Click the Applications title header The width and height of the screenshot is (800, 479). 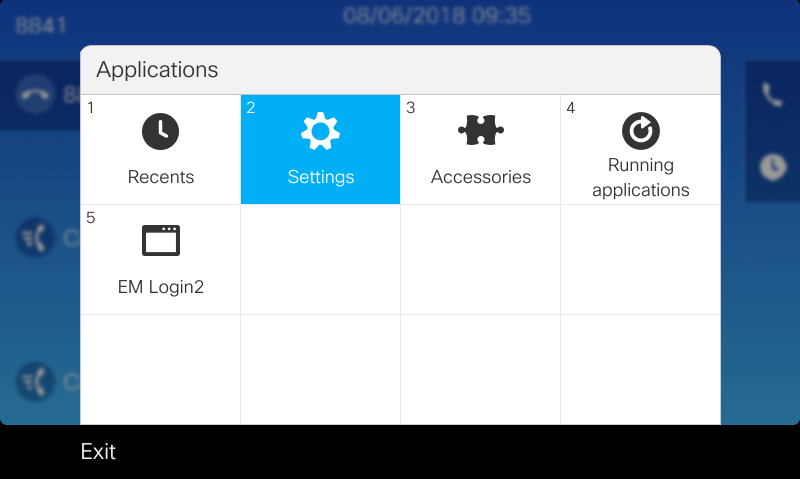(x=157, y=70)
